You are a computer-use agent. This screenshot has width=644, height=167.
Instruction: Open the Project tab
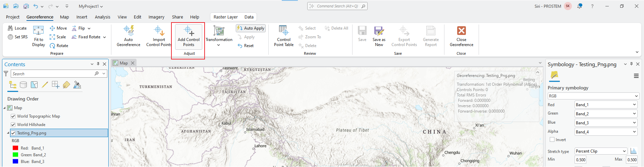click(13, 17)
